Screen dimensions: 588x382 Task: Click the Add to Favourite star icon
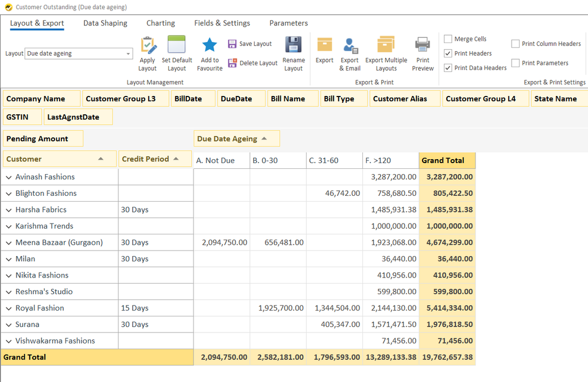coord(210,45)
